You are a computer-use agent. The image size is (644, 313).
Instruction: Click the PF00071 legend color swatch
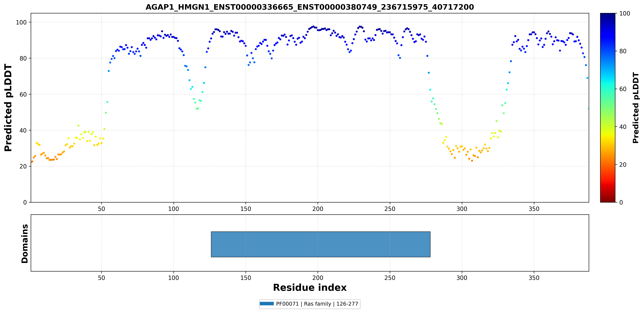267,304
